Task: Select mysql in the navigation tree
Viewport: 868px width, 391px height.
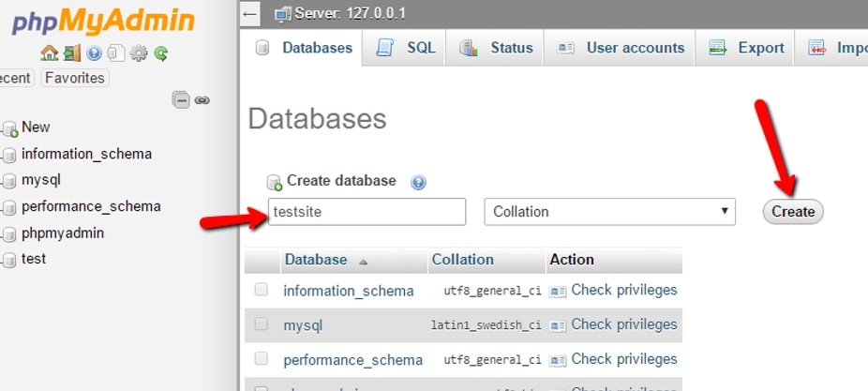Action: [41, 179]
